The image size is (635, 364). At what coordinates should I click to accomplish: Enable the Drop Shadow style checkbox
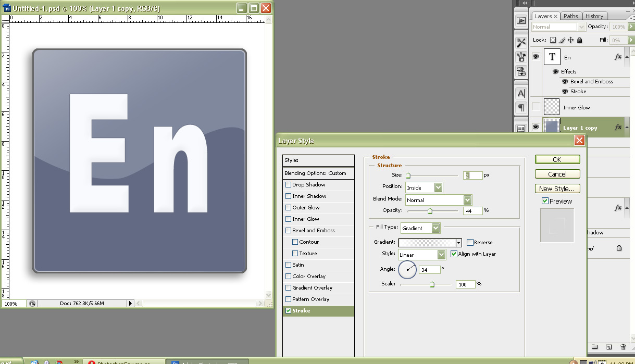point(288,184)
